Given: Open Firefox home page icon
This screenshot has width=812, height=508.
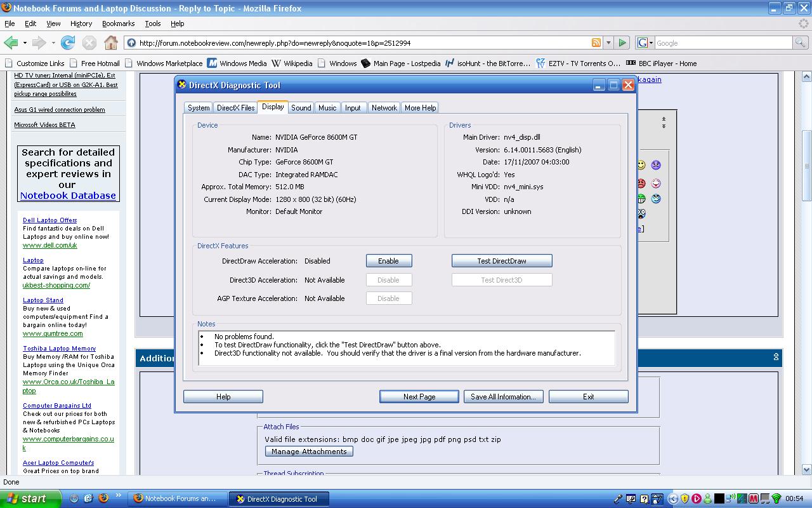Looking at the screenshot, I should click(111, 43).
